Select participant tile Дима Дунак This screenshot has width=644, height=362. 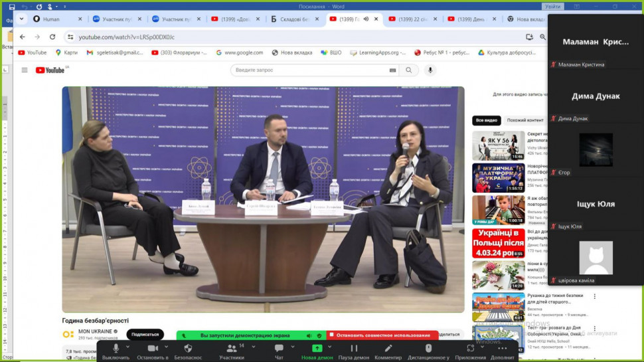pos(596,96)
